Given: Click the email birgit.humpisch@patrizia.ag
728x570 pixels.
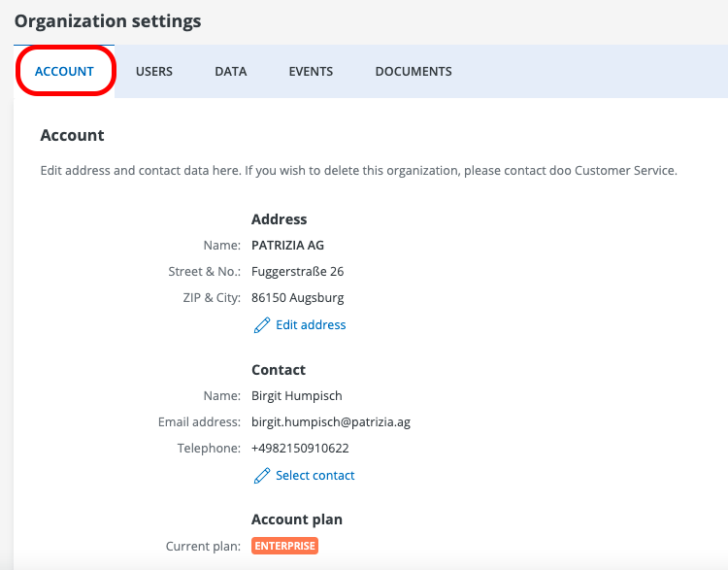Looking at the screenshot, I should coord(331,422).
